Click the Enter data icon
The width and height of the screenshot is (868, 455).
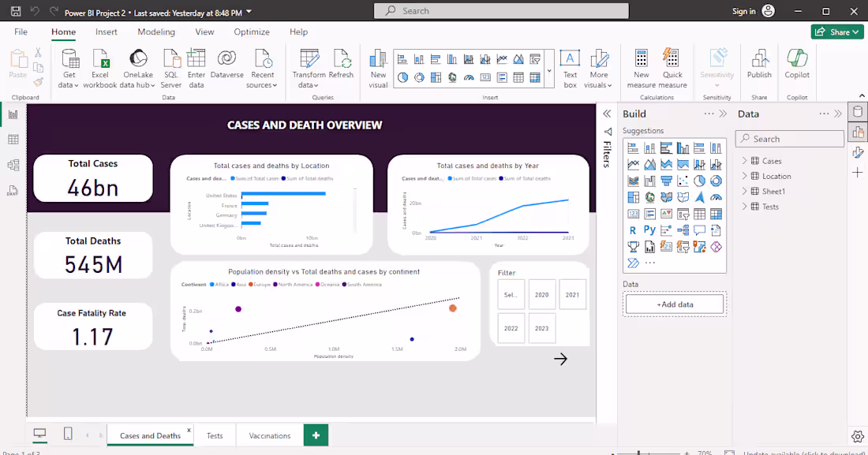[196, 58]
